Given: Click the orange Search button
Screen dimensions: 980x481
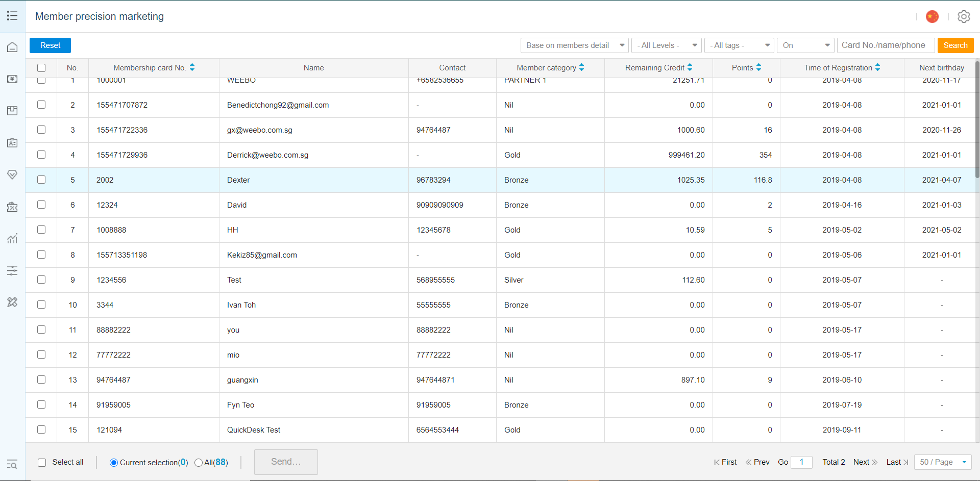Looking at the screenshot, I should click(955, 45).
